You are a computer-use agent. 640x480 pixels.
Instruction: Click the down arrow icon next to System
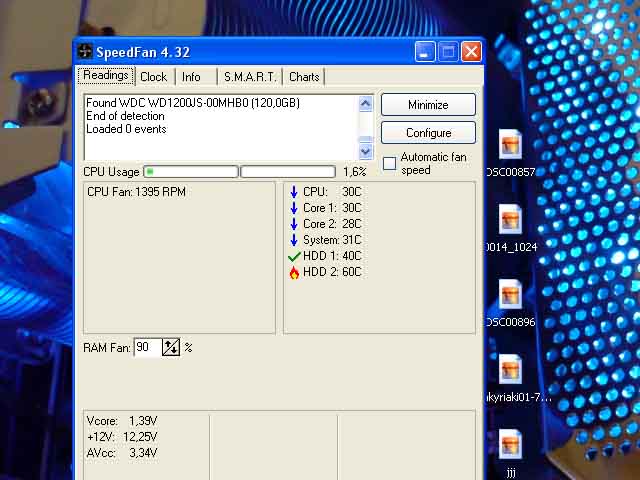(x=294, y=240)
